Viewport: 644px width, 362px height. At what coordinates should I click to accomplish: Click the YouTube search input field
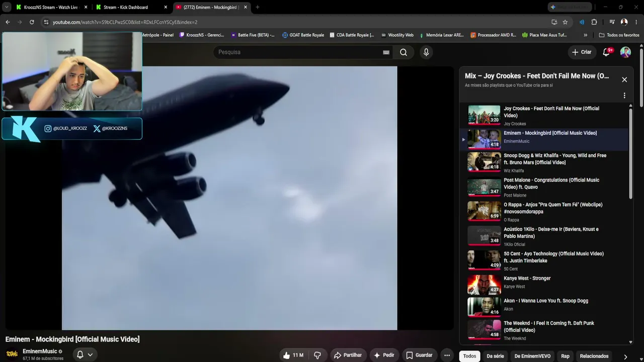click(x=299, y=52)
